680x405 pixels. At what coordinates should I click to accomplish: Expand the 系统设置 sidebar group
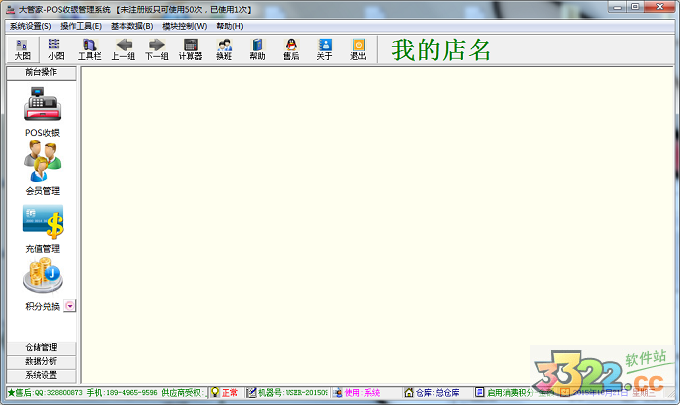(x=41, y=375)
